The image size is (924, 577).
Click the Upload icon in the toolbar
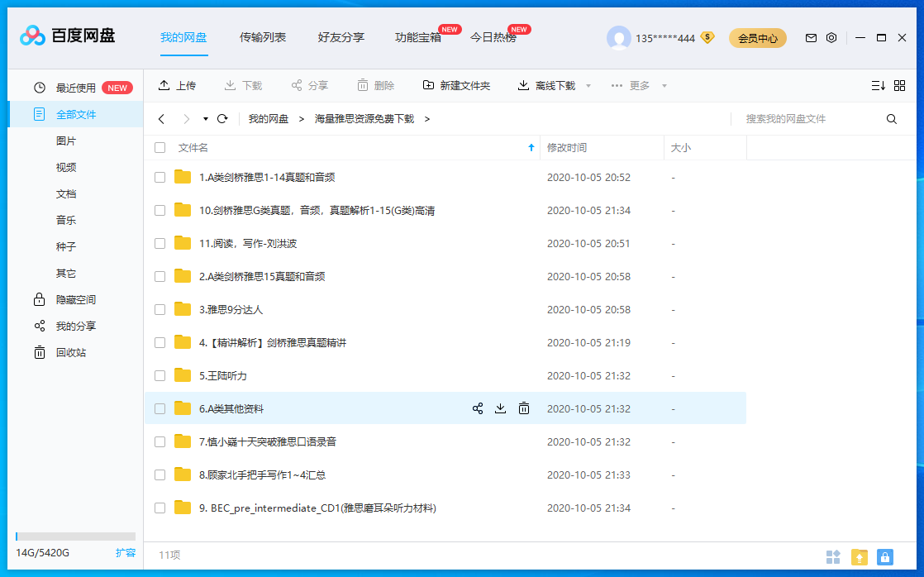163,84
